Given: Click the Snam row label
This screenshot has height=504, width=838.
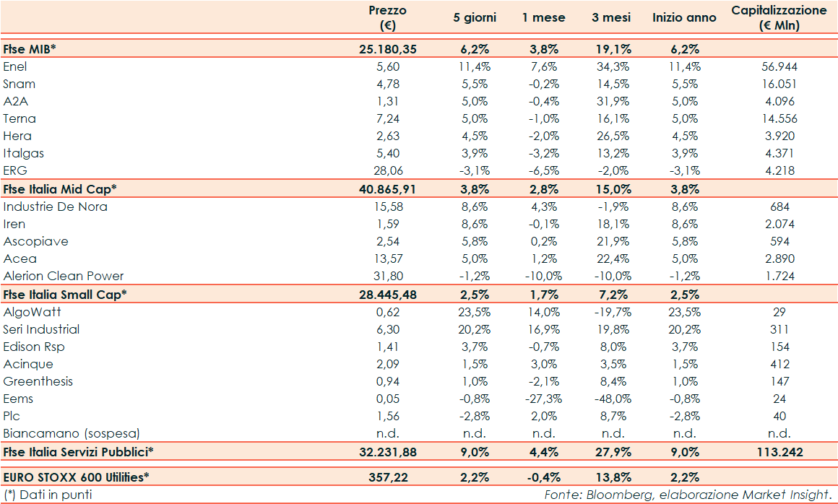Looking at the screenshot, I should [x=19, y=84].
